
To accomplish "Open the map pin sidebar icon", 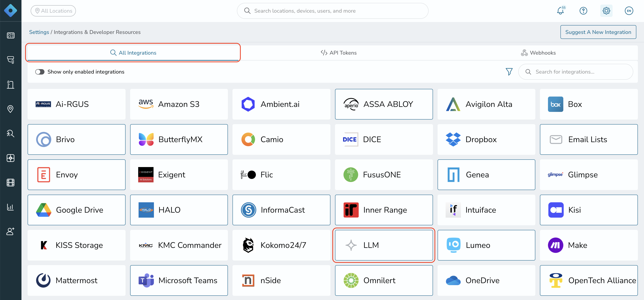I will pos(11,109).
